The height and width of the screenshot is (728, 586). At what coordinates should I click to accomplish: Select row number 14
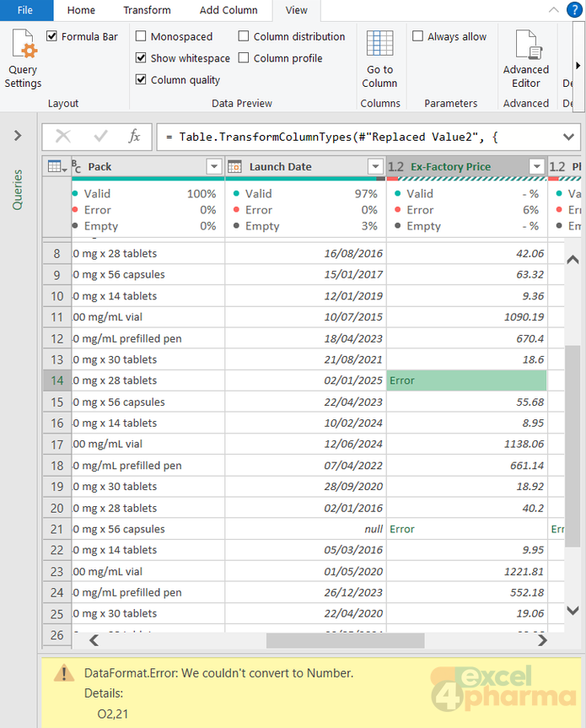coord(57,380)
